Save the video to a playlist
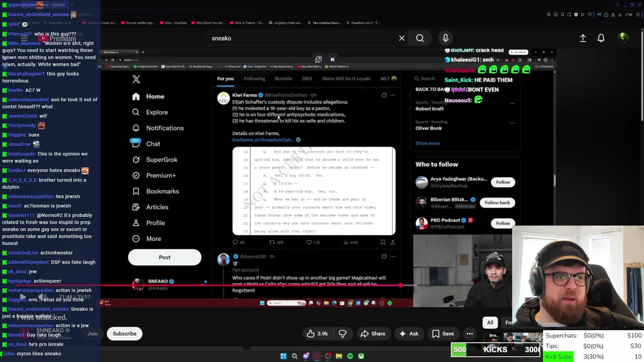 (443, 334)
